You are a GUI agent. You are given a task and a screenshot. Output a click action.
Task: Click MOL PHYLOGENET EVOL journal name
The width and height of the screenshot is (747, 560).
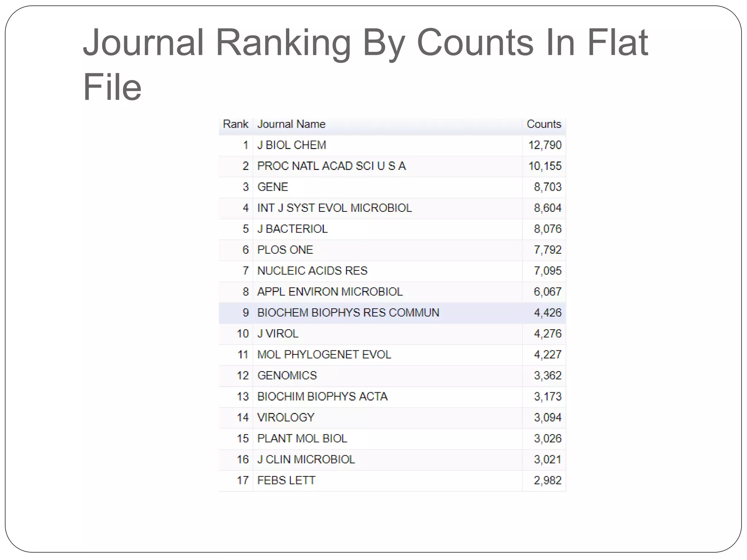pyautogui.click(x=324, y=355)
